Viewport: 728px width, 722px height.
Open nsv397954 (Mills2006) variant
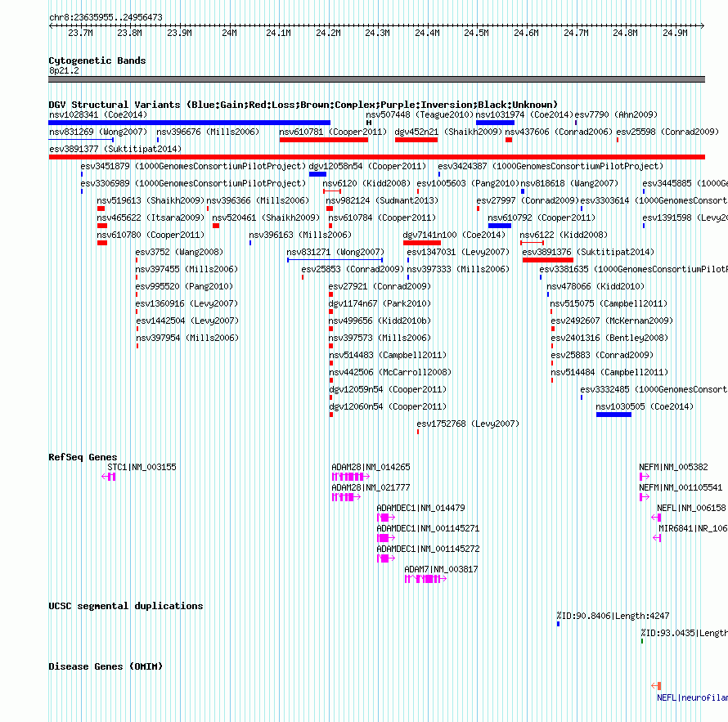187,338
